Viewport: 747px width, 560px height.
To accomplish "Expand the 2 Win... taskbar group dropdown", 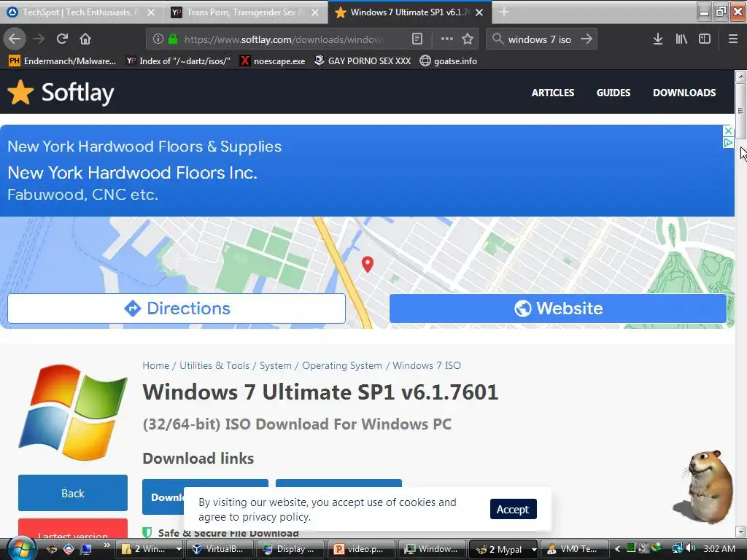I will 179,549.
